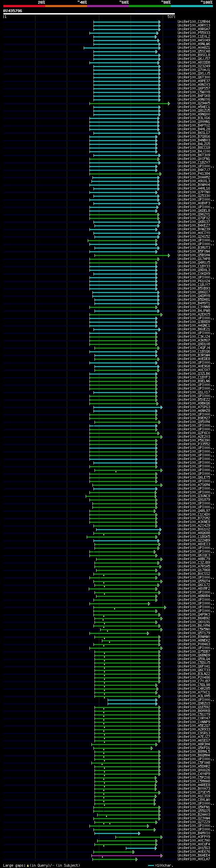Click the cyan alignment bar of C1MR44
This screenshot has height=868, width=216.
[127, 22]
